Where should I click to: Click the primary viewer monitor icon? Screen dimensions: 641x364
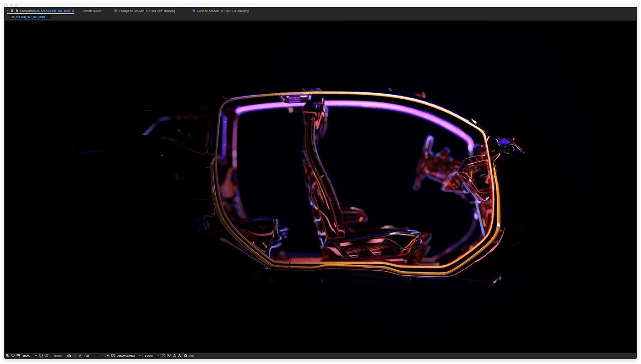point(13,356)
